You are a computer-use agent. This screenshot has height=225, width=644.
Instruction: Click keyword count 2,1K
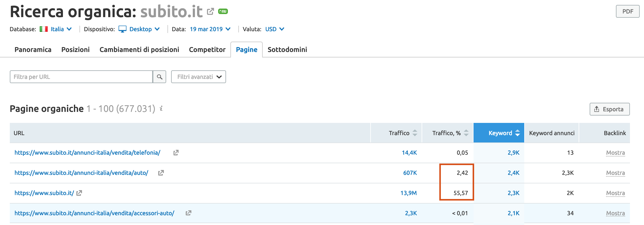514,213
